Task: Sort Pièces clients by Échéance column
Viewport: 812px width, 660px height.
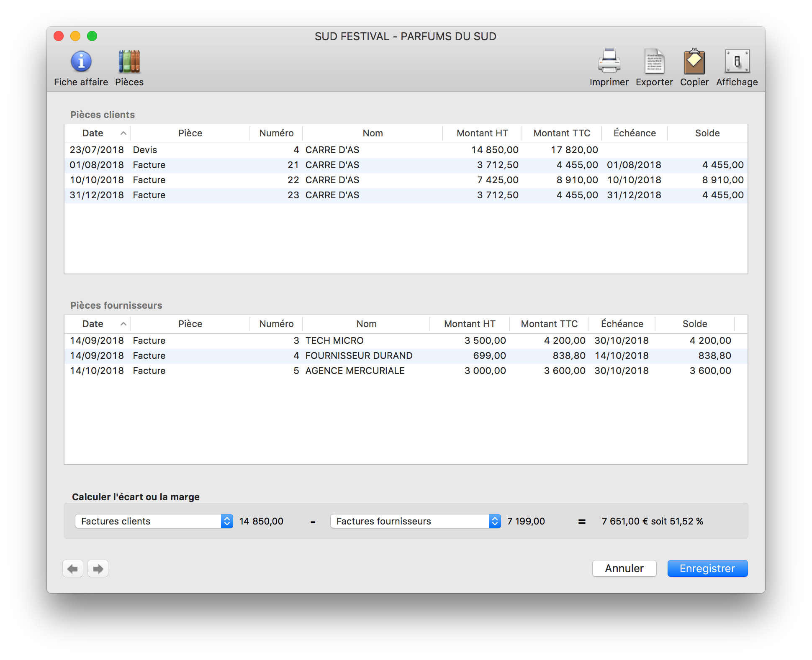Action: [x=635, y=133]
